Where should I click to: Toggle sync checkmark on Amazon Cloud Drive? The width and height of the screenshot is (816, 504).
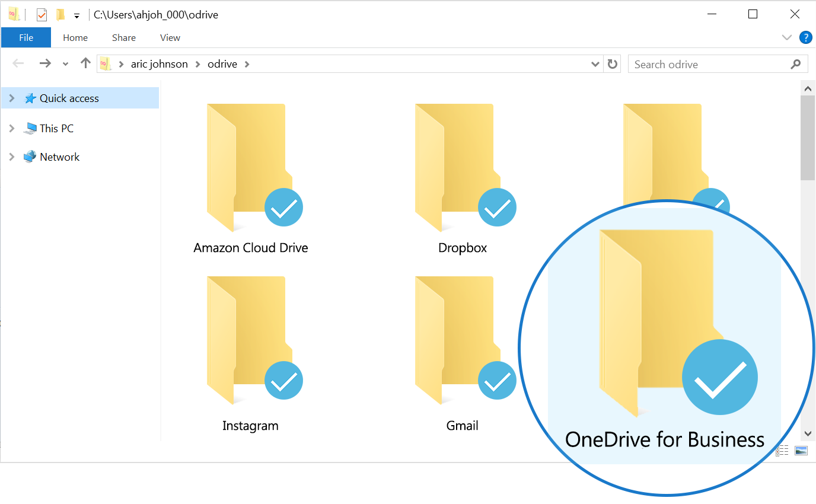(x=283, y=207)
